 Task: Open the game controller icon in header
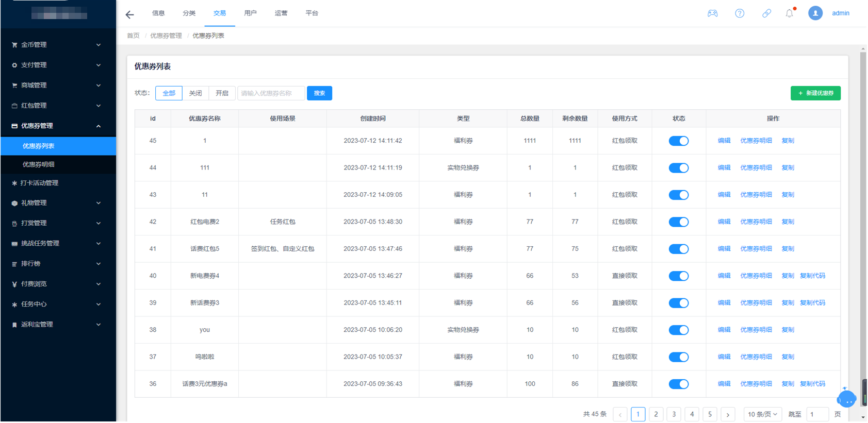point(712,13)
